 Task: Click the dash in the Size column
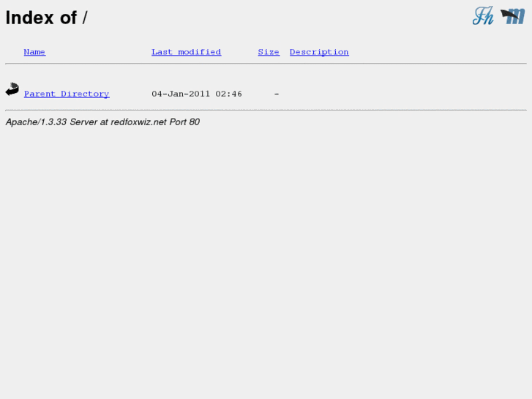click(277, 94)
